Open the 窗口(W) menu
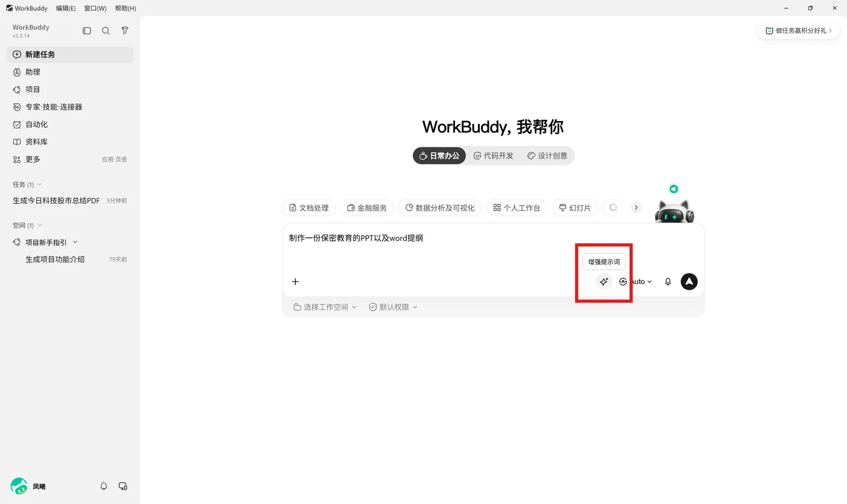 click(96, 8)
